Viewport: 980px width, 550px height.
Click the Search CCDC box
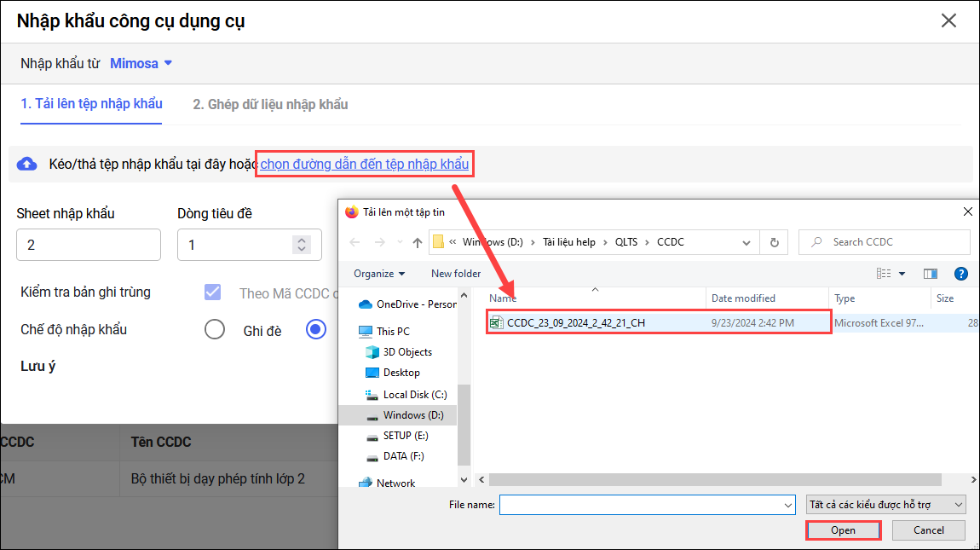point(885,242)
